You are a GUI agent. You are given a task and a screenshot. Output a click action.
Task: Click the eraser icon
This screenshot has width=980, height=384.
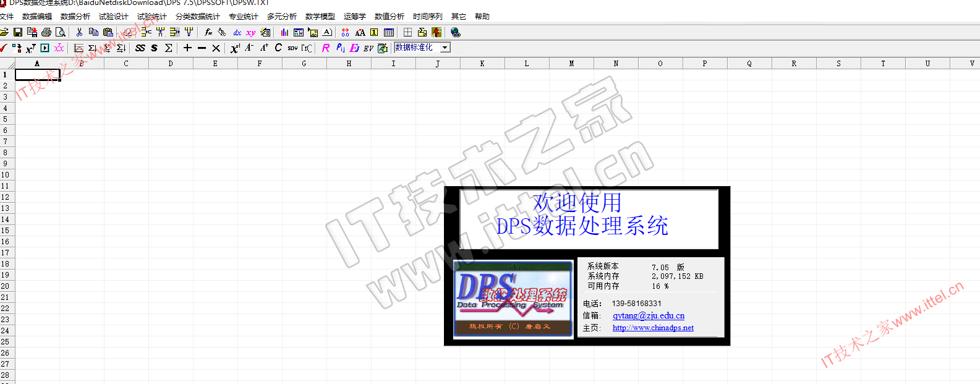click(127, 32)
